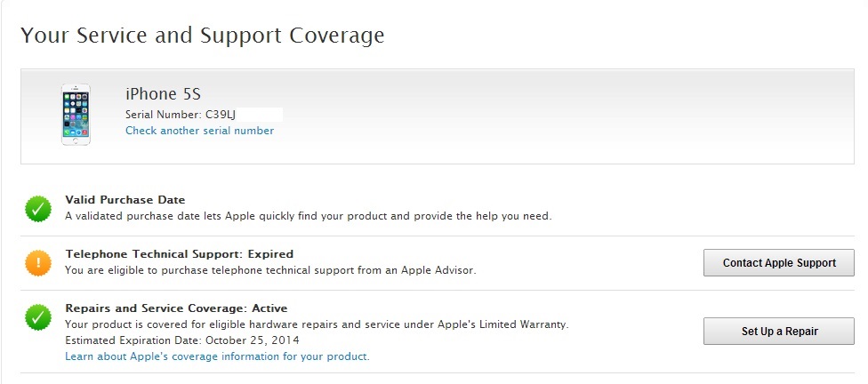Select the Valid Purchase Date heading

125,200
